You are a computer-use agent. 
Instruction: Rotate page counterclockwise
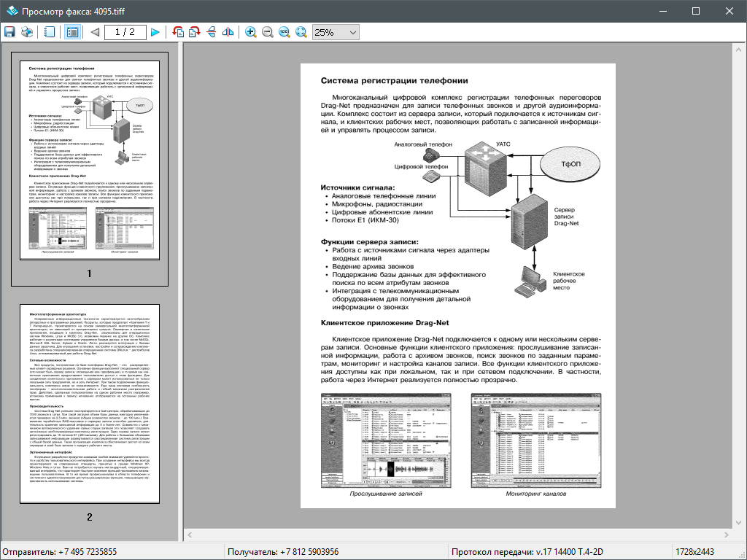(178, 32)
